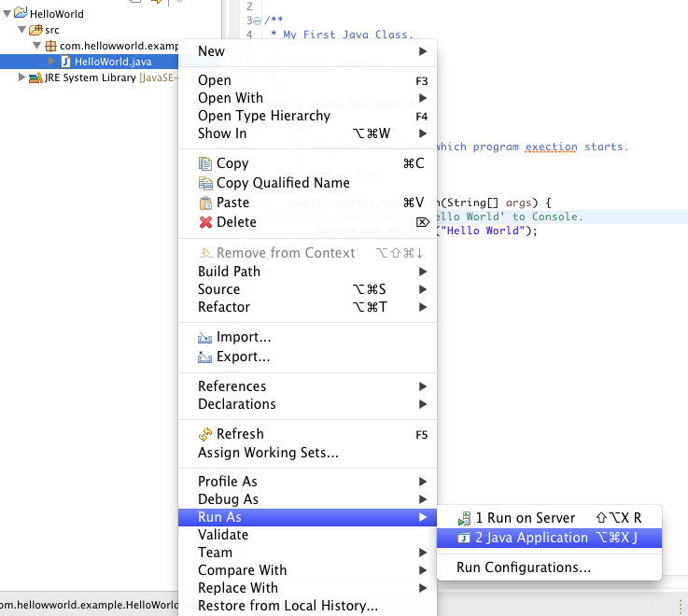Select JRE System Library tree row
This screenshot has height=616, width=688.
pos(89,77)
